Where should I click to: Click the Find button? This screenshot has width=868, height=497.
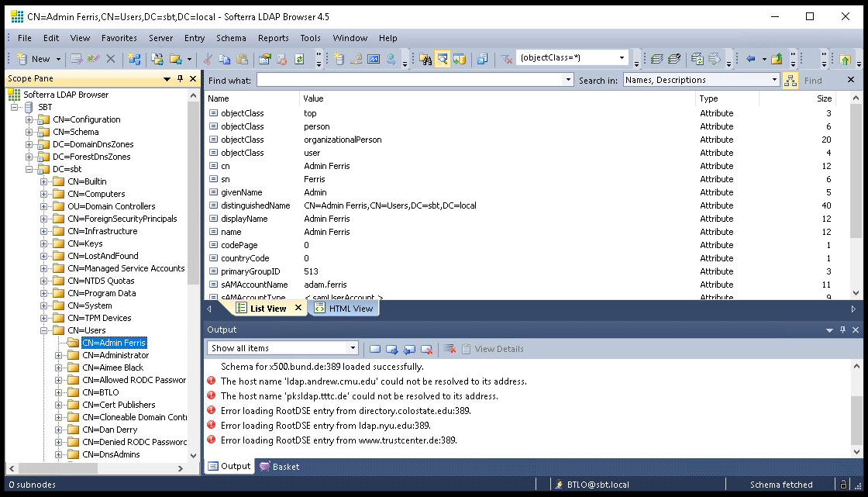pos(813,81)
